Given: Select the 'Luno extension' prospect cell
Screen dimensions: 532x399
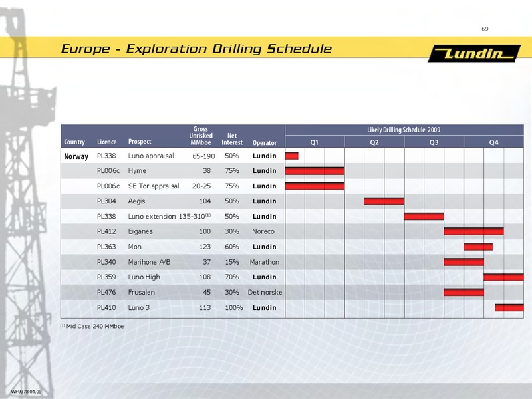Looking at the screenshot, I should [152, 217].
